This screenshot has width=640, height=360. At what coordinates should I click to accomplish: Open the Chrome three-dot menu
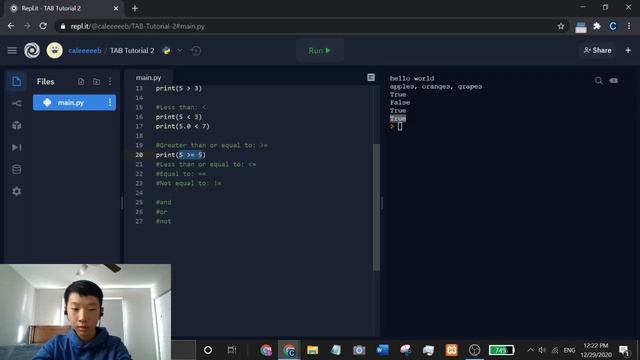[x=629, y=26]
